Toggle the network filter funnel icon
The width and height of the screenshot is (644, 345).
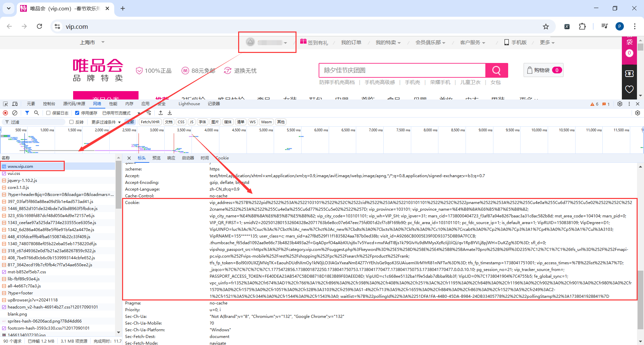pyautogui.click(x=27, y=113)
